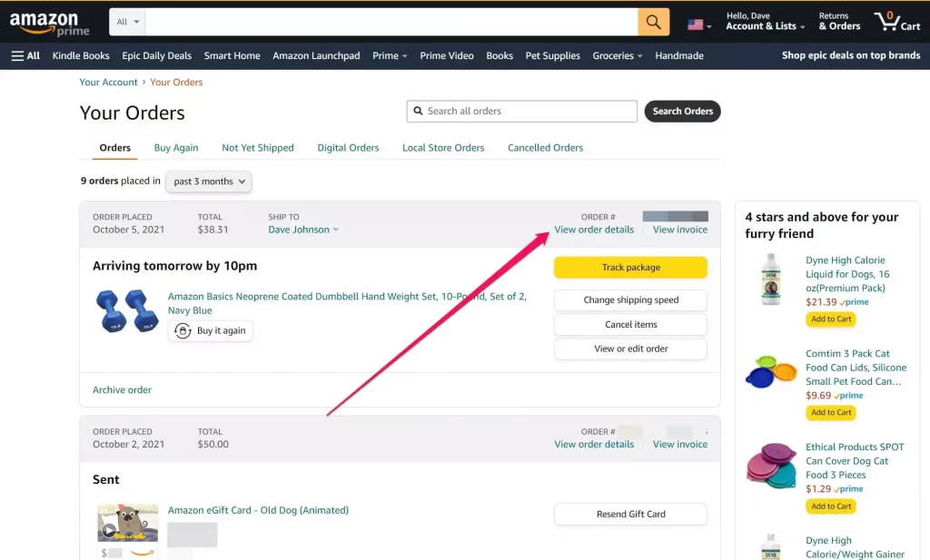Image resolution: width=930 pixels, height=560 pixels.
Task: Open the Amazon Basics Dumbbell product link
Action: (x=347, y=303)
